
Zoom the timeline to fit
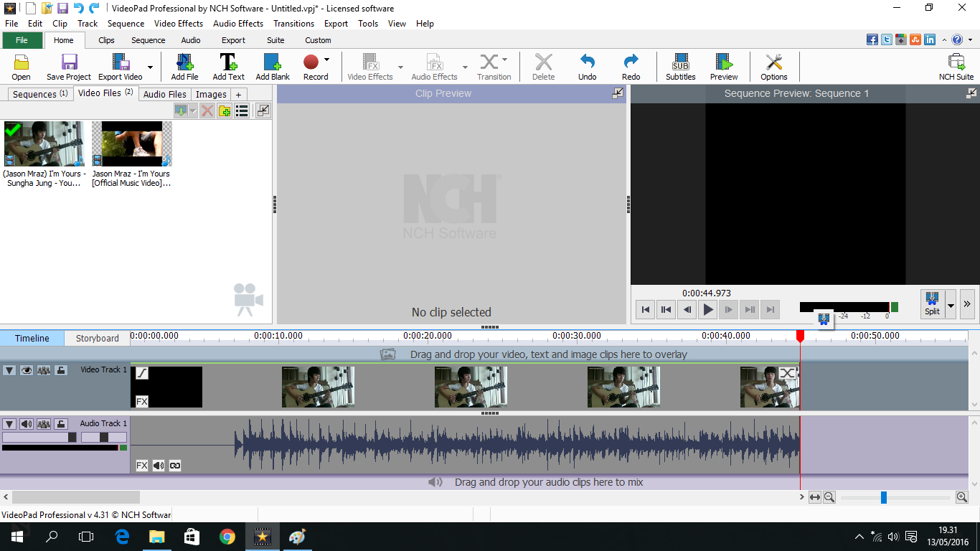814,497
